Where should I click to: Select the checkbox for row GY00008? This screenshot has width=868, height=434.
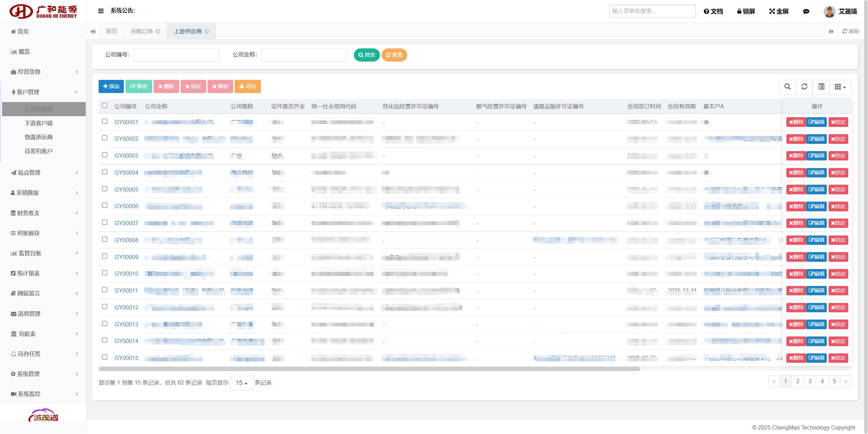104,239
